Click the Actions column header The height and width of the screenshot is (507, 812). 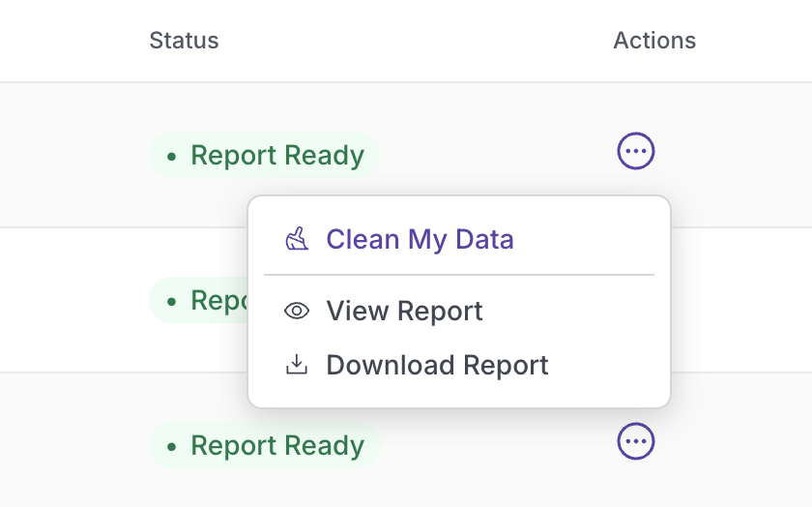654,41
